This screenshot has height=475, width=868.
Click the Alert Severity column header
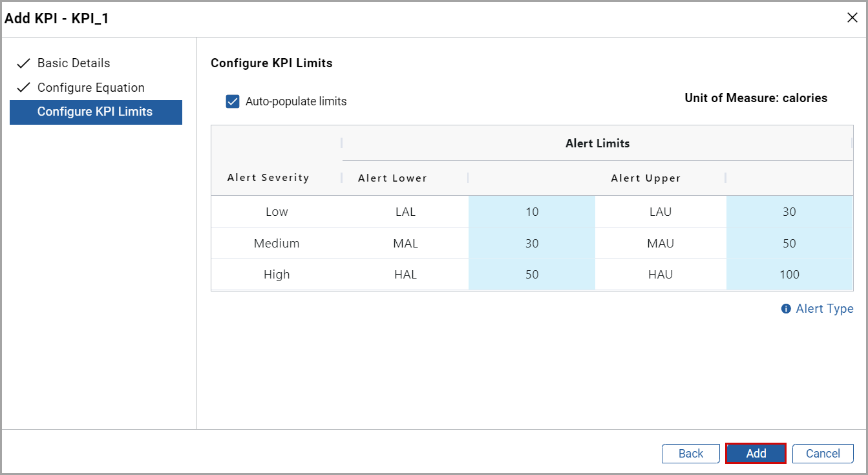coord(268,177)
